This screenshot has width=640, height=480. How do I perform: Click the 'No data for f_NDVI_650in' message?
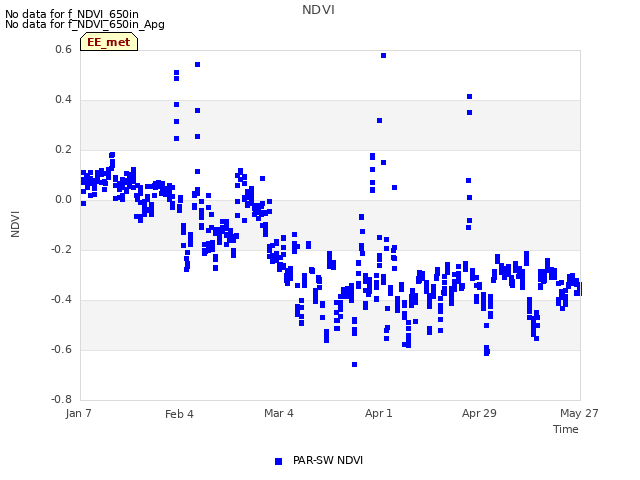click(x=72, y=14)
